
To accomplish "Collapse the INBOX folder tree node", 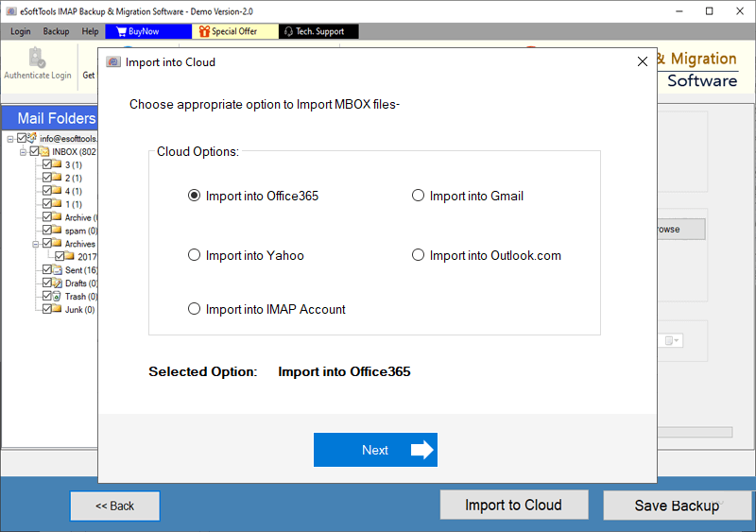I will click(23, 151).
